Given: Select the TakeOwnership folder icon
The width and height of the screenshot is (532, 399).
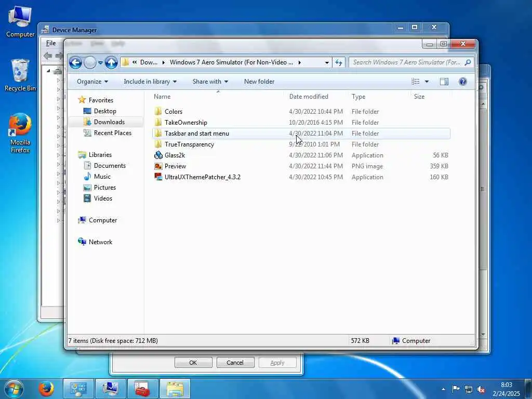Looking at the screenshot, I should click(x=158, y=122).
